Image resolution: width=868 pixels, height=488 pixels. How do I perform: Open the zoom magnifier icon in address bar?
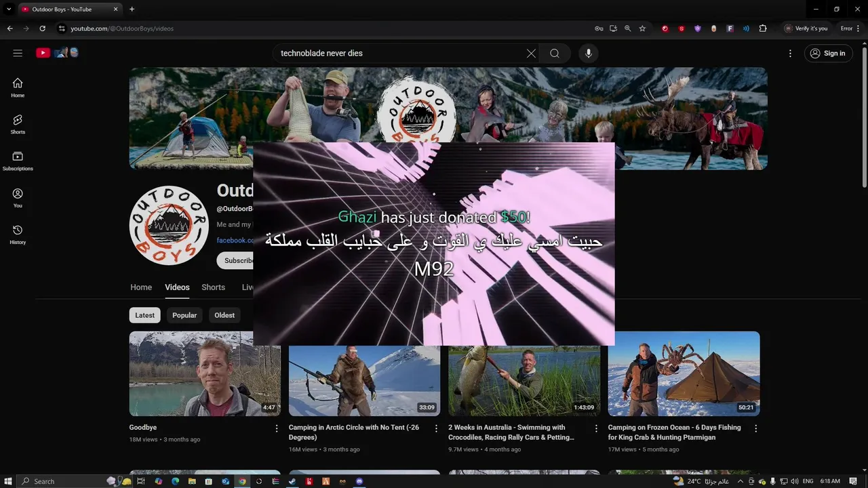627,28
